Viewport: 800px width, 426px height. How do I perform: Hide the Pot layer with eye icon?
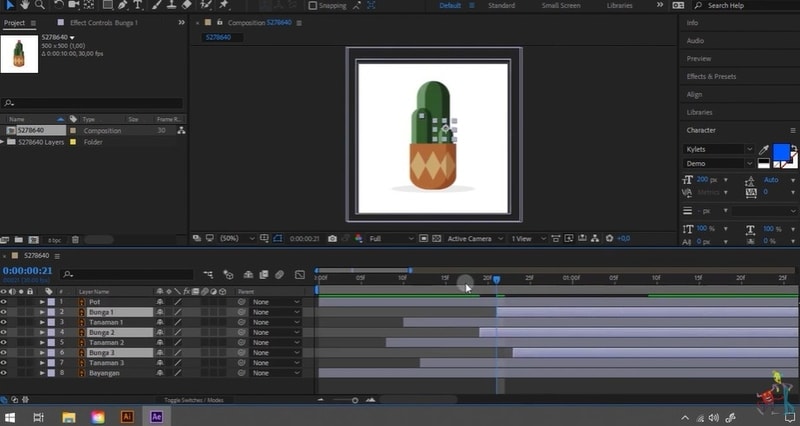tap(5, 301)
